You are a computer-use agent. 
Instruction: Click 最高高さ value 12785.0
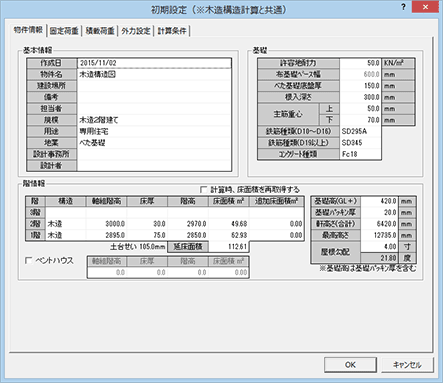point(380,235)
